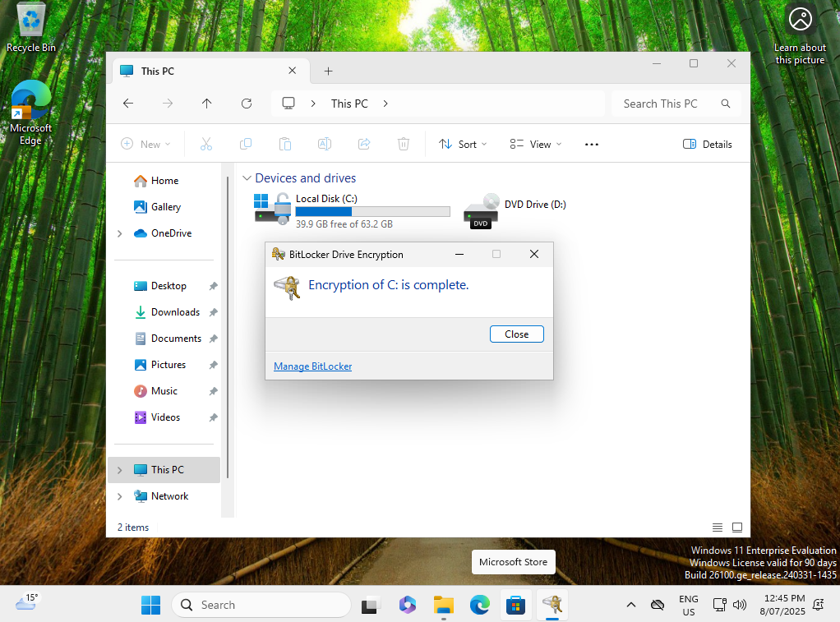
Task: Click the Up arrow navigation icon
Action: point(206,104)
